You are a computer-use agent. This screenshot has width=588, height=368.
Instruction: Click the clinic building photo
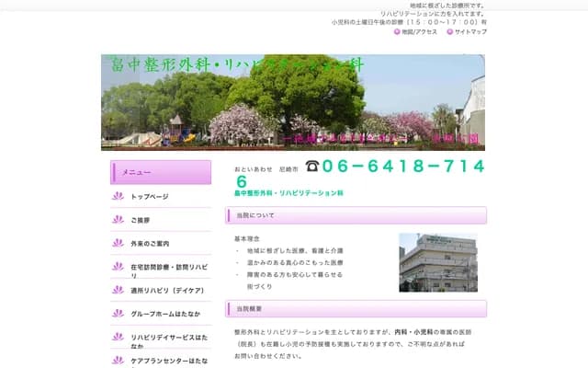[438, 262]
